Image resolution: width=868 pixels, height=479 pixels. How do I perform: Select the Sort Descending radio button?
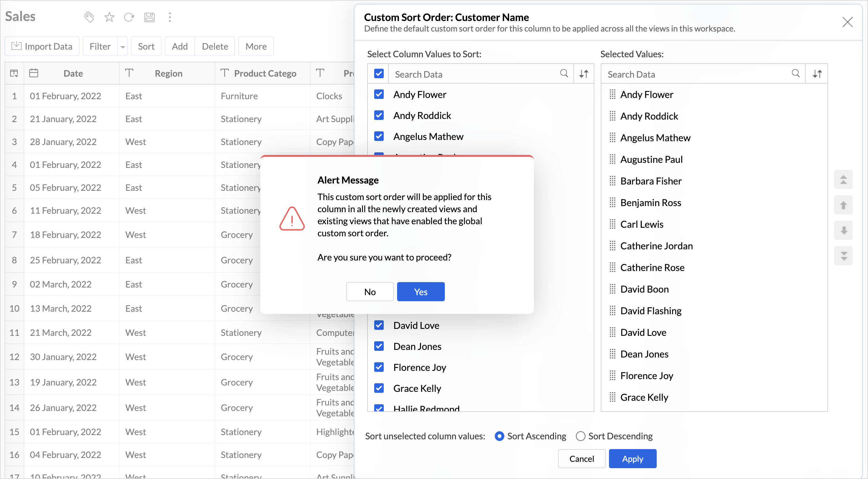coord(580,436)
